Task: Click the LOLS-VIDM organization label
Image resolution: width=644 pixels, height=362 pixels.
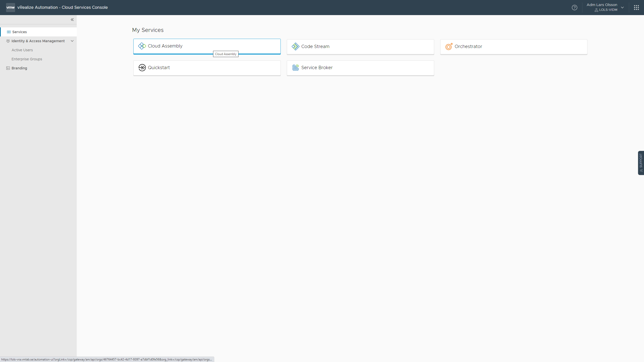Action: point(608,10)
